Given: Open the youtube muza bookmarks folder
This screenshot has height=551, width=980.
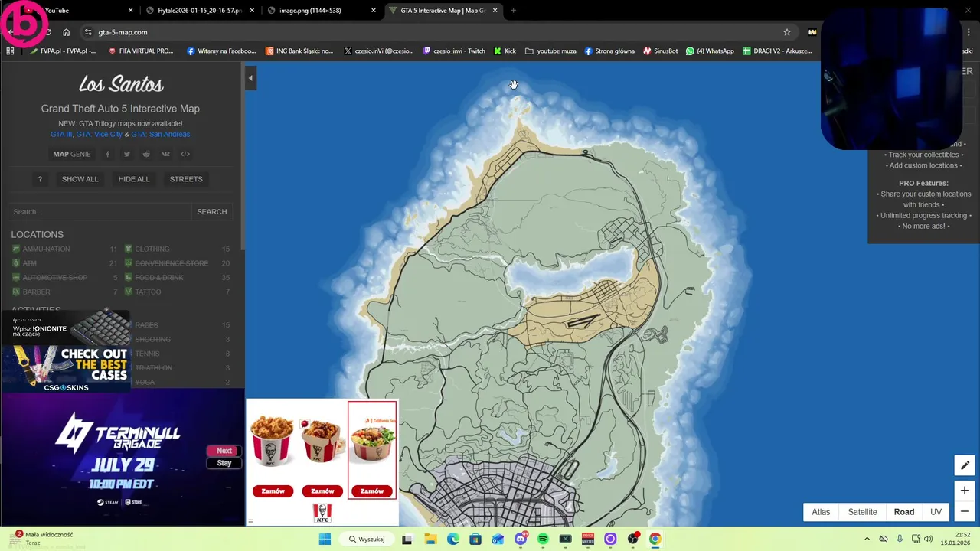Looking at the screenshot, I should 550,51.
